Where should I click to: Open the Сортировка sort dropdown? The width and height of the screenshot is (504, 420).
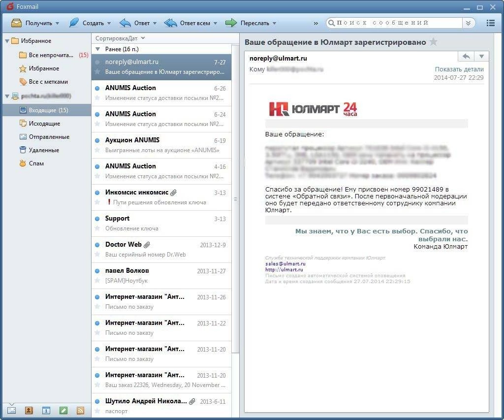point(120,38)
